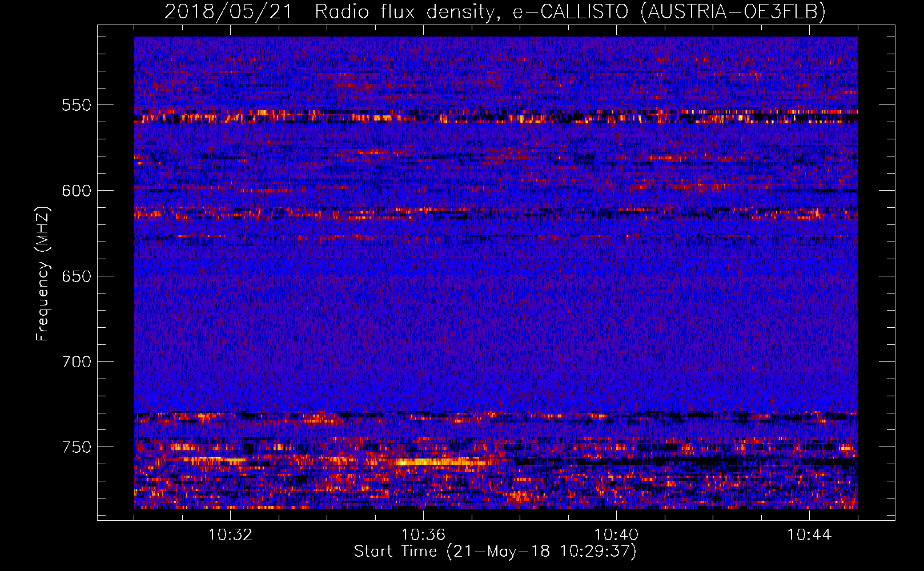Click the 550 frequency tick label
This screenshot has width=924, height=571.
[77, 105]
